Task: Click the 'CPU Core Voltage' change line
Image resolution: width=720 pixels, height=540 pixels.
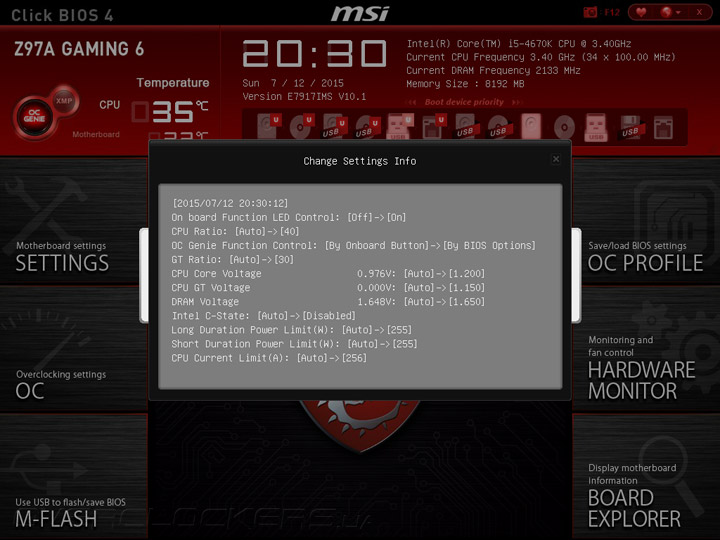Action: pyautogui.click(x=328, y=274)
